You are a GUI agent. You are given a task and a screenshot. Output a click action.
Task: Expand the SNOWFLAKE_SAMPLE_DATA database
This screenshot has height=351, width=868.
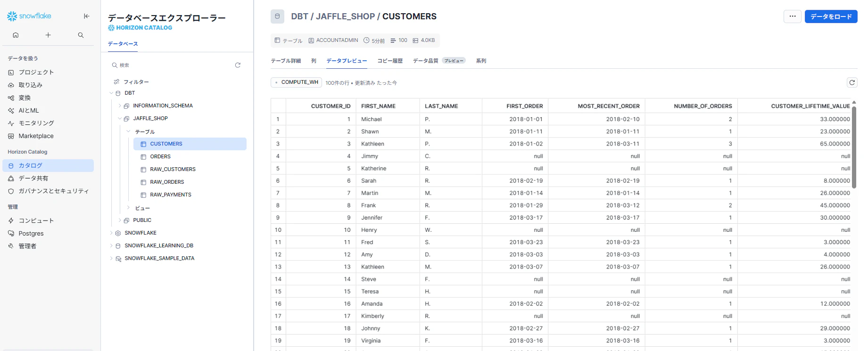coord(111,258)
